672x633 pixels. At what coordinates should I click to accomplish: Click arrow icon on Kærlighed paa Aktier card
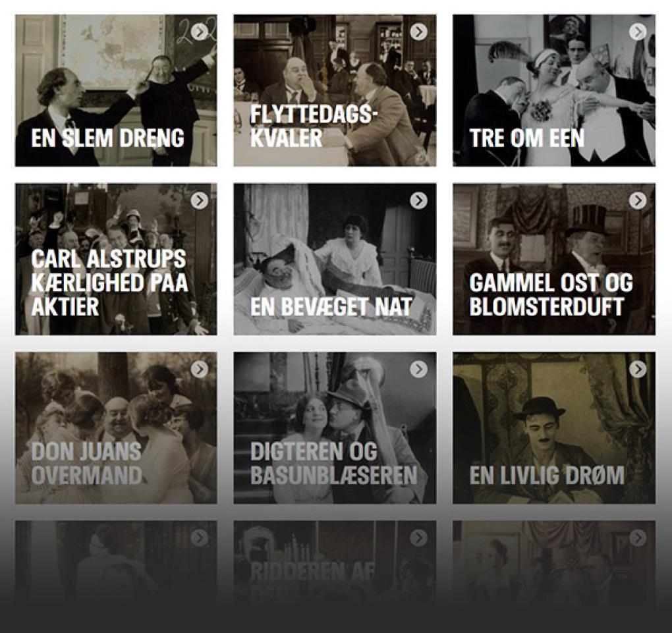coord(199,201)
